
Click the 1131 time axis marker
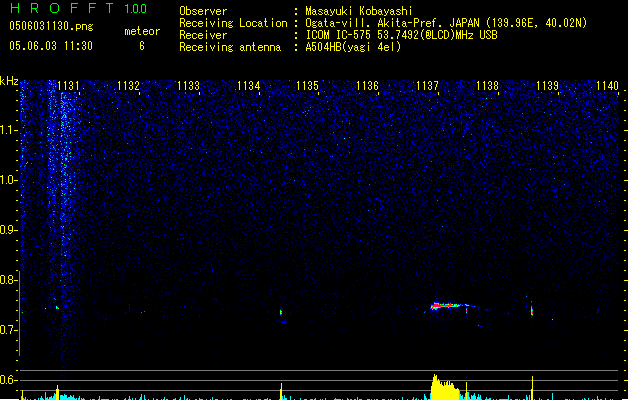coord(68,86)
